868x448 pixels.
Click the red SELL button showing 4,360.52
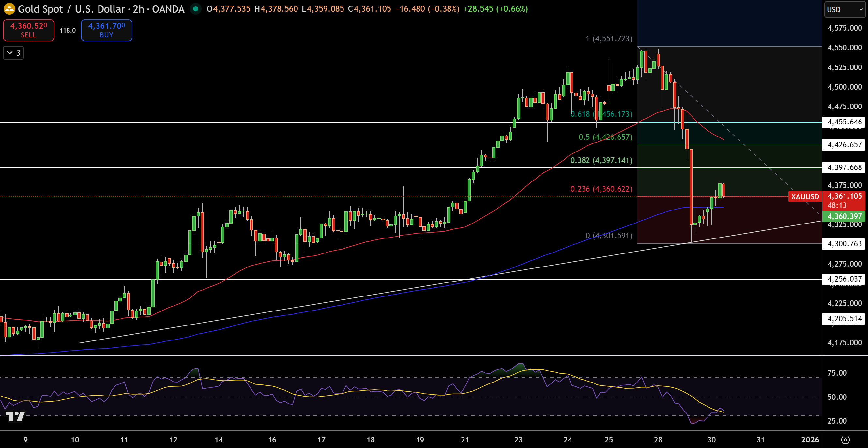click(x=28, y=30)
